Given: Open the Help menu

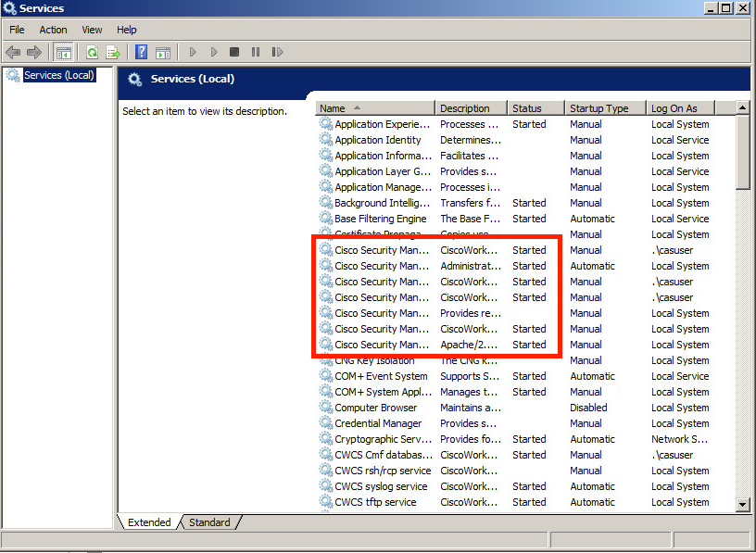Looking at the screenshot, I should pos(127,30).
